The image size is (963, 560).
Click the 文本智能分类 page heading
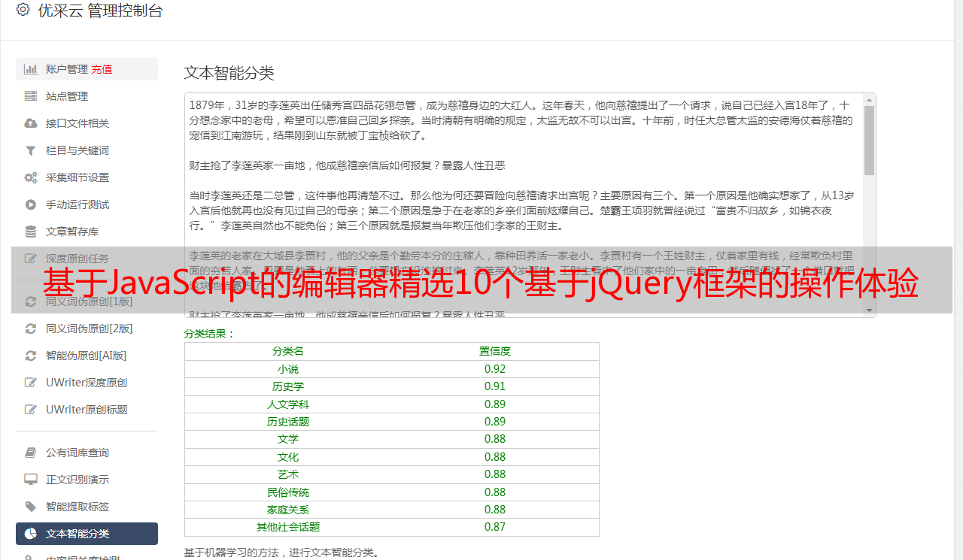(229, 73)
